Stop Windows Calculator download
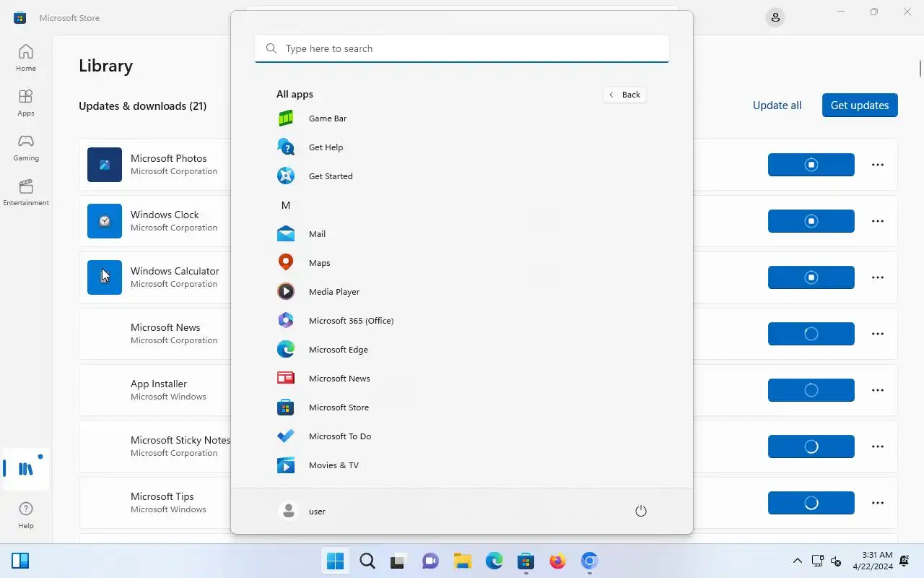Screen dimensions: 924x578 811,277
